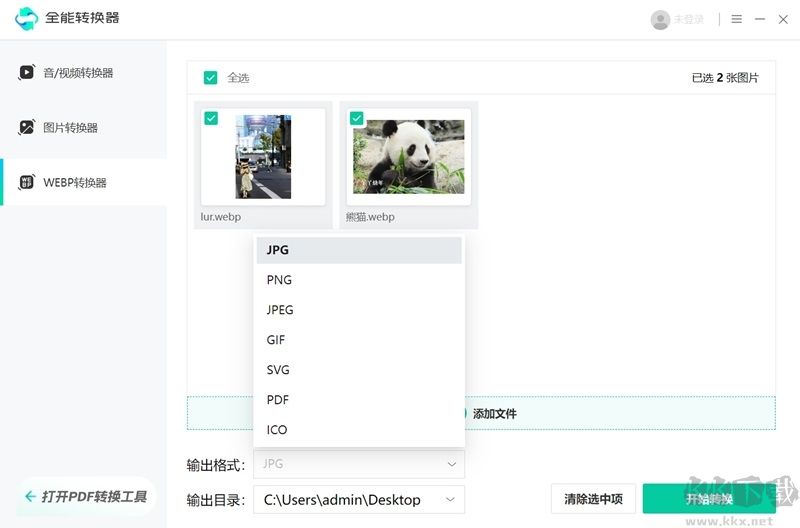Image resolution: width=800 pixels, height=528 pixels.
Task: Select the street photo thumbnail lur.webp
Action: (x=263, y=157)
